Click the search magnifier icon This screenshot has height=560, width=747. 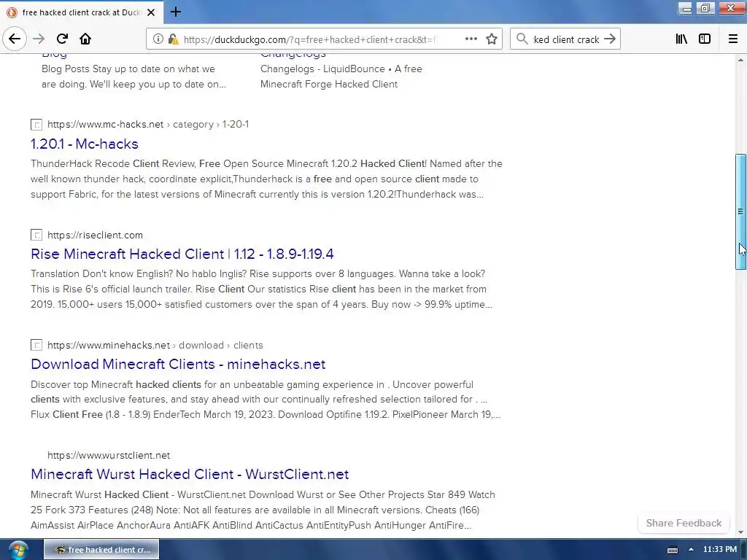click(522, 39)
